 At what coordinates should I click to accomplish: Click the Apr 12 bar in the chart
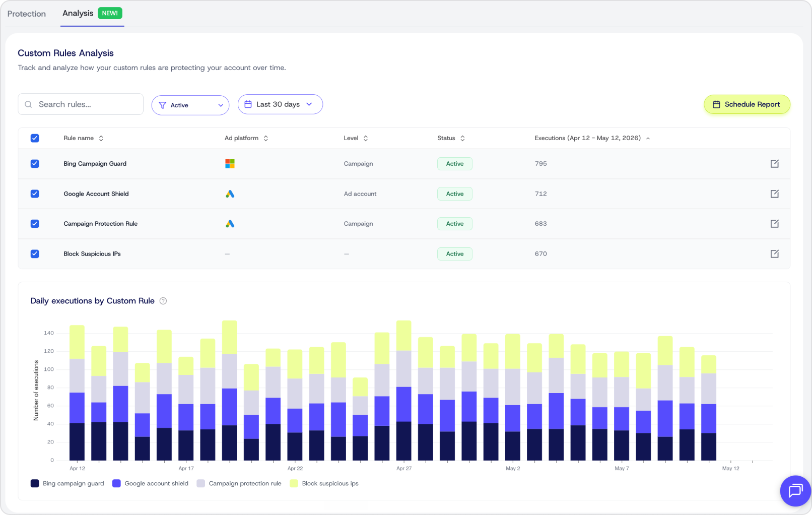[77, 393]
